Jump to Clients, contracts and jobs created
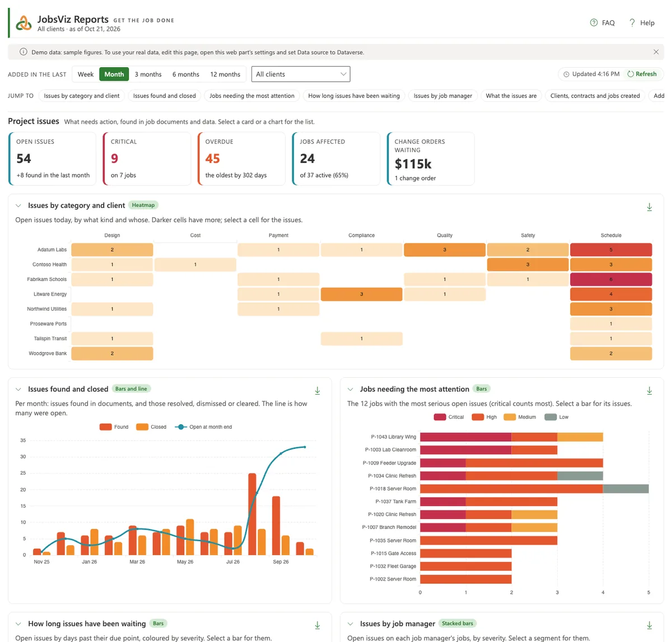Screen dimensions: 672x642 595,96
